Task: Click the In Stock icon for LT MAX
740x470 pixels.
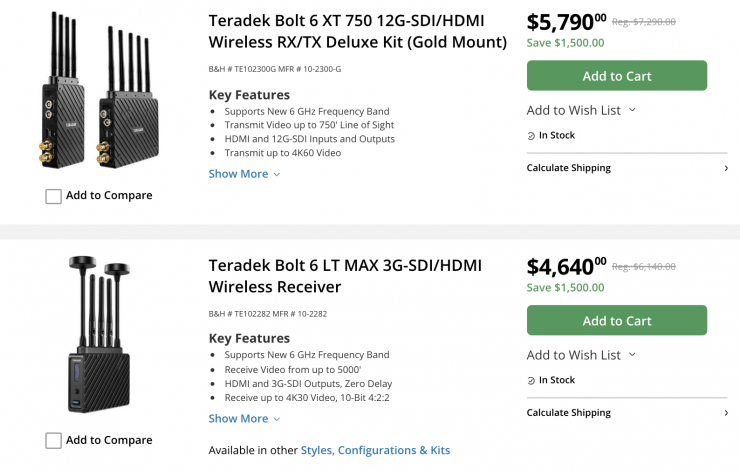Action: (x=532, y=381)
